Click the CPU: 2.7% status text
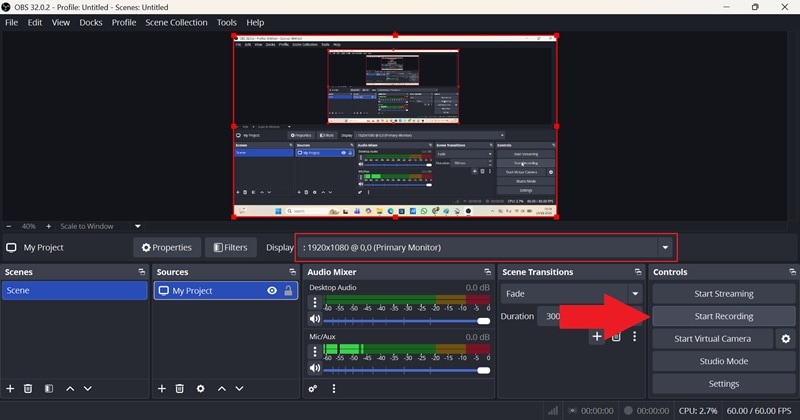The width and height of the screenshot is (800, 420). pos(697,411)
